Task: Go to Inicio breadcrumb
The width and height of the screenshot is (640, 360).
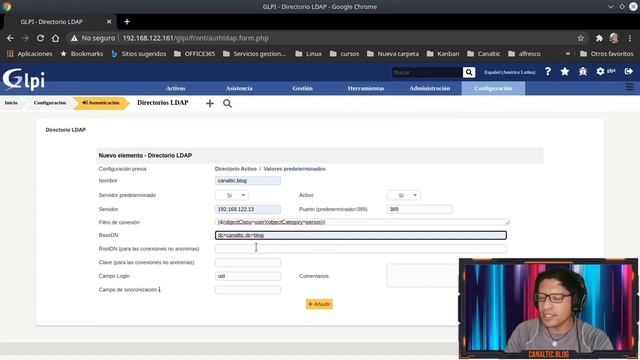Action: click(11, 103)
